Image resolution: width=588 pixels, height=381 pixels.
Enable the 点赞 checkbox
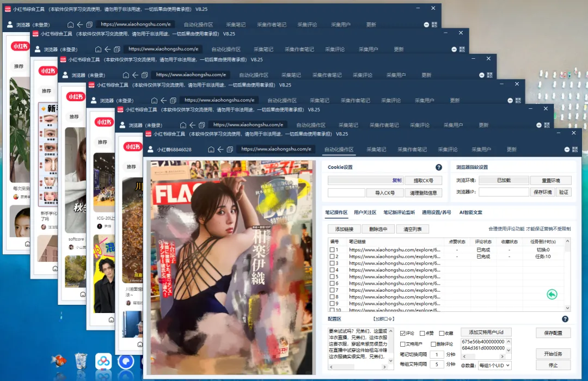pyautogui.click(x=422, y=333)
